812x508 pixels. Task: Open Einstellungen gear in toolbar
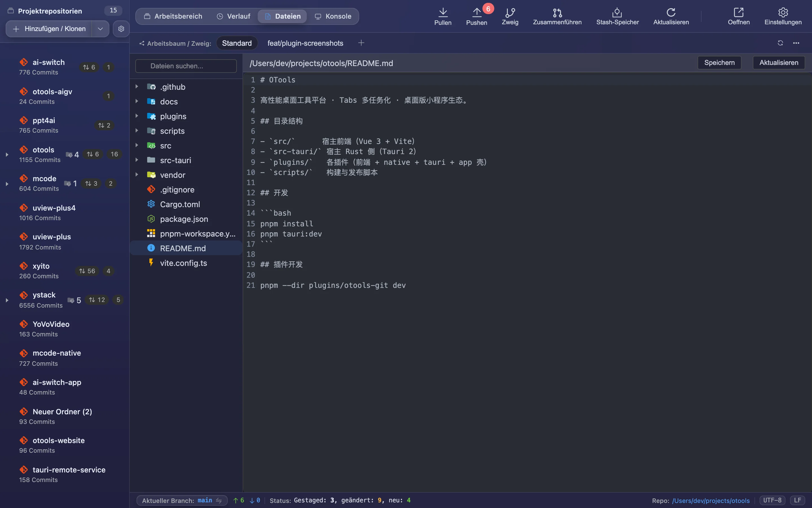point(783,12)
